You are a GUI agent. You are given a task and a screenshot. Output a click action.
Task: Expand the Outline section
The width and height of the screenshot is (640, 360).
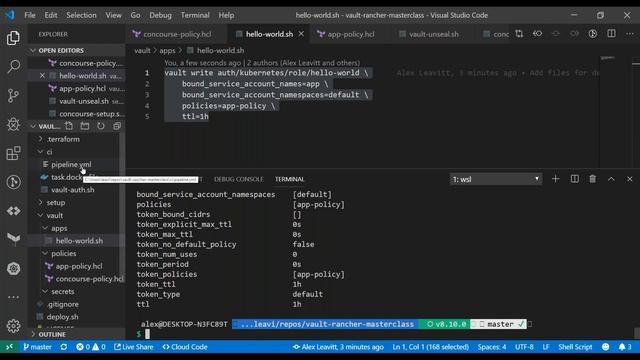point(76,334)
